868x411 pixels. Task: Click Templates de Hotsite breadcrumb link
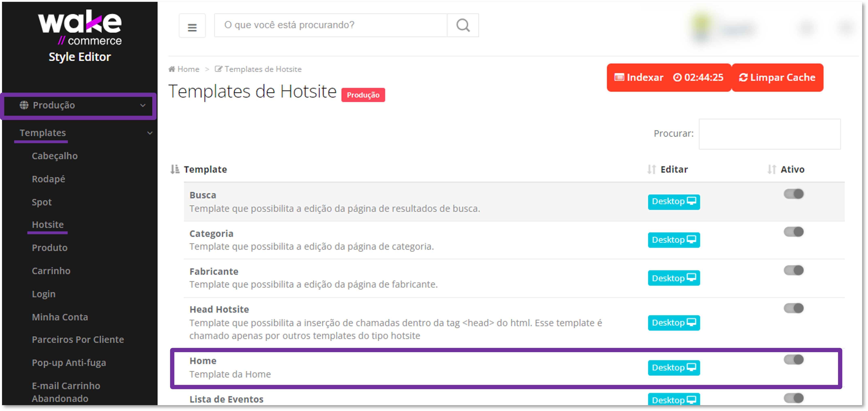263,69
